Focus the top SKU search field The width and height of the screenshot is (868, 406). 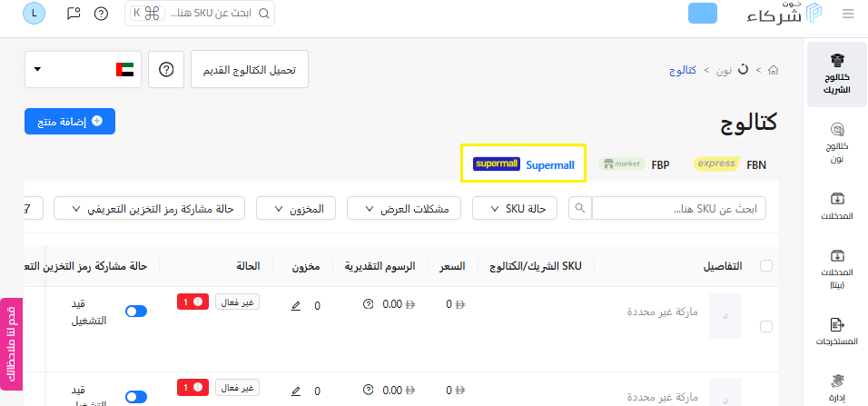(200, 14)
